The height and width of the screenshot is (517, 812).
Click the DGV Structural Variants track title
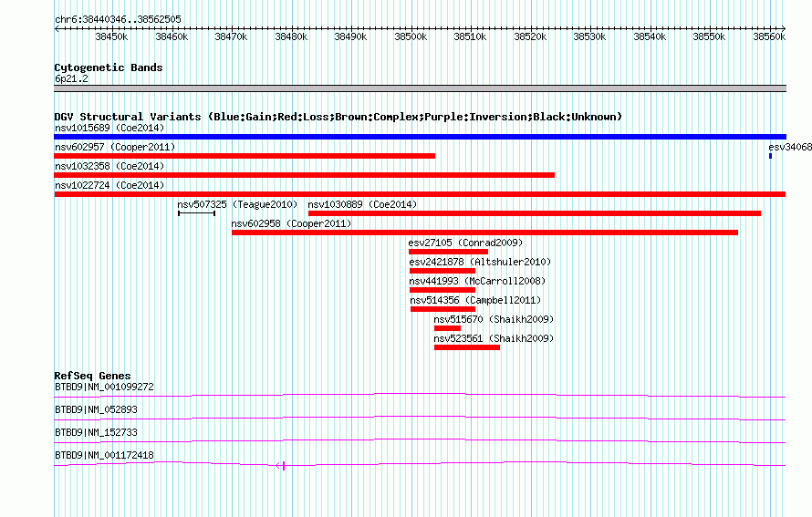coord(338,117)
